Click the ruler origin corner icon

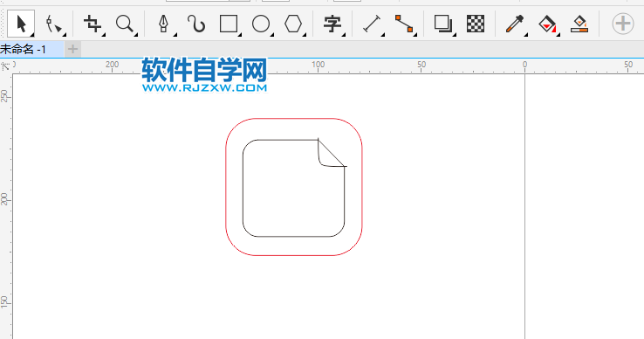click(x=5, y=66)
